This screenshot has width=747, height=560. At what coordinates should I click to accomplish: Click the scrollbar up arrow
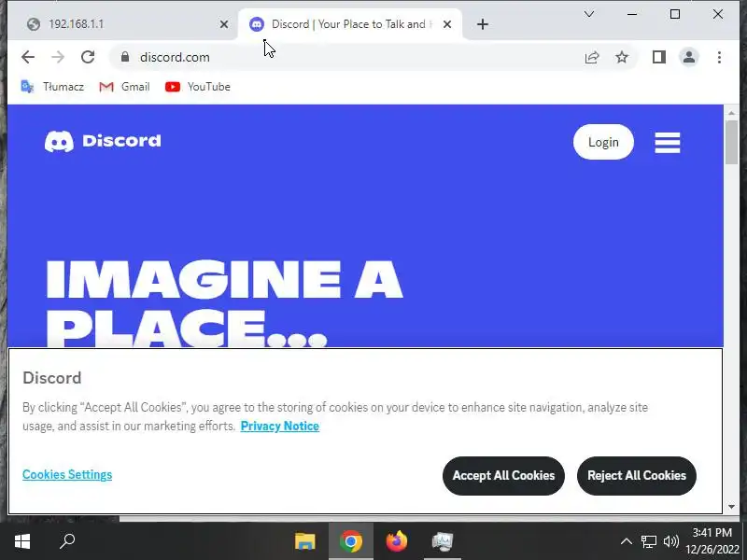pos(731,113)
